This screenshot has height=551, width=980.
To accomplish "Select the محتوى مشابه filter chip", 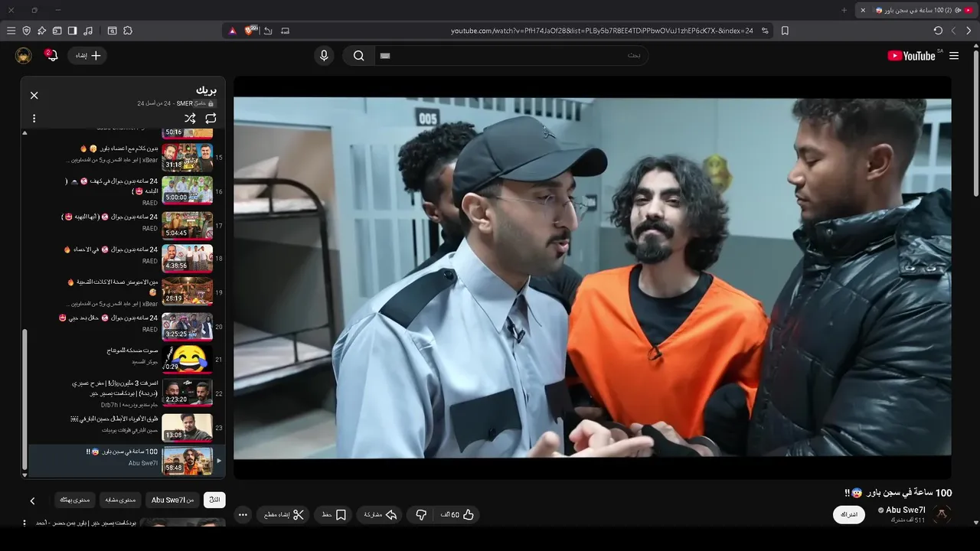I will pos(120,500).
